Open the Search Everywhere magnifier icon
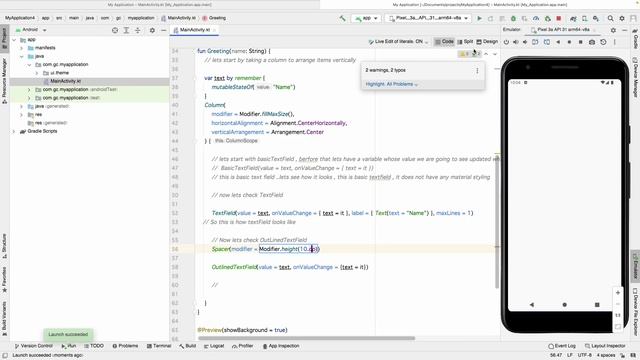This screenshot has height=360, width=640. (x=610, y=18)
